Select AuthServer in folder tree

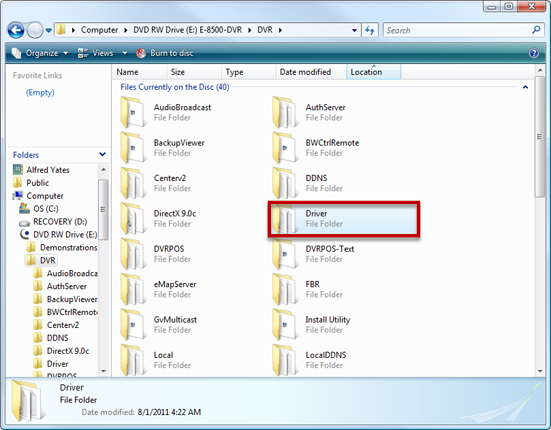click(60, 286)
